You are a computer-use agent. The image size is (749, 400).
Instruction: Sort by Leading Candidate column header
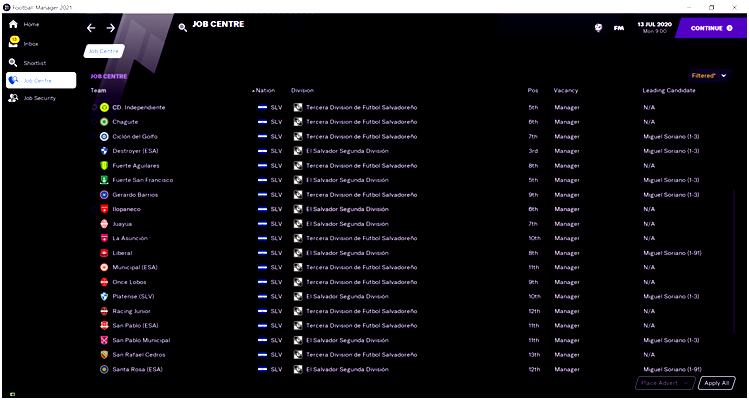(x=669, y=90)
